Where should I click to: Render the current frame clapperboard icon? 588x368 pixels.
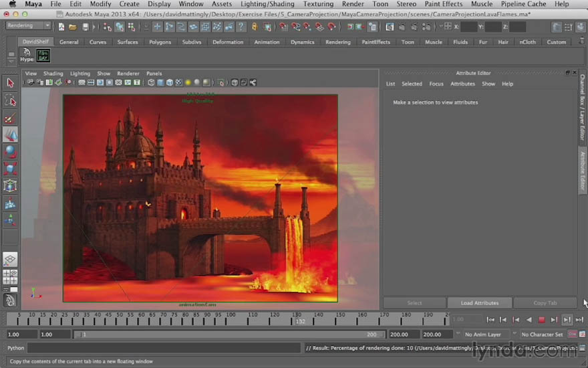point(402,27)
